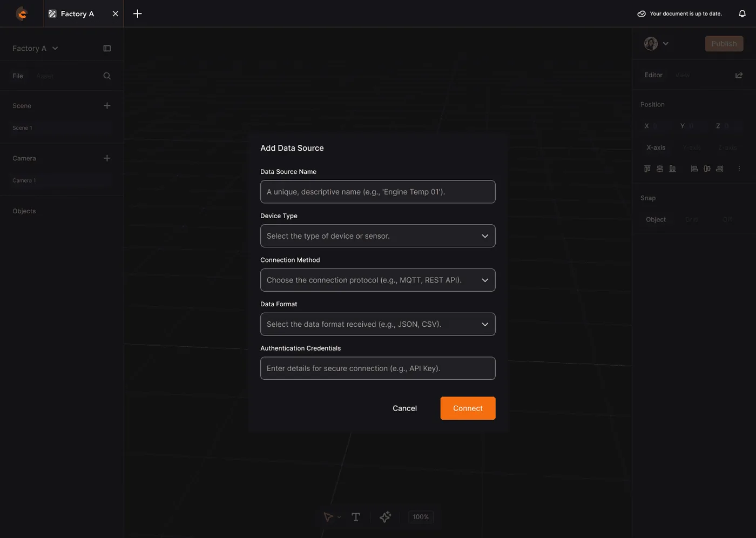Click align bottom icon
756x538 pixels.
click(672, 169)
